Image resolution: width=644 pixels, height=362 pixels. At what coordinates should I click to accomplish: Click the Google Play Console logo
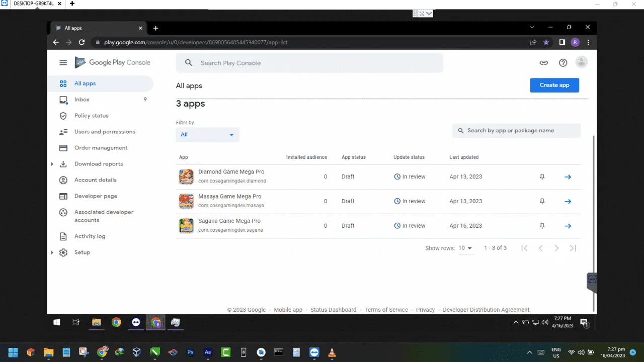(x=113, y=62)
